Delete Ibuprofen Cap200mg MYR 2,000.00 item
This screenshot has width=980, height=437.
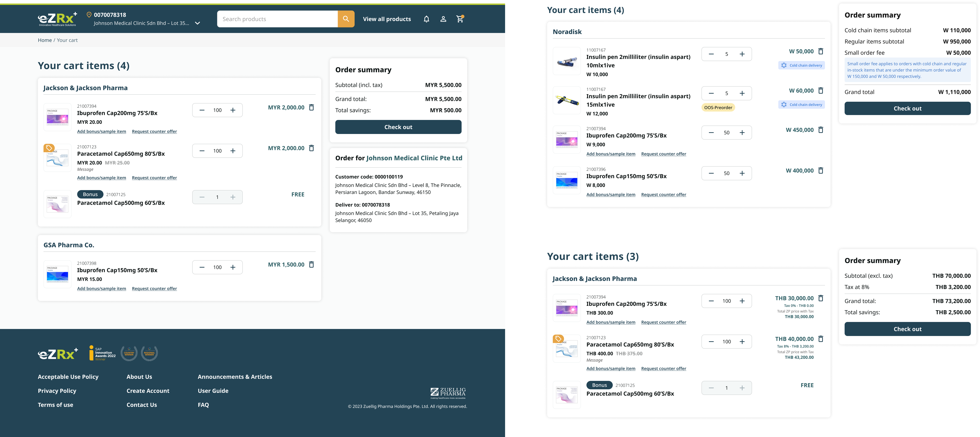(312, 108)
